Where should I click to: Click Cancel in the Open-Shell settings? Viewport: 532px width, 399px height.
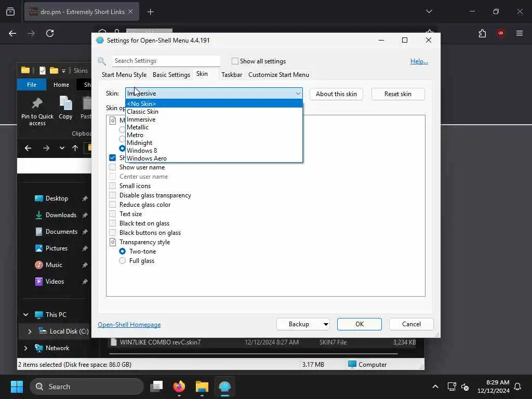click(x=411, y=324)
